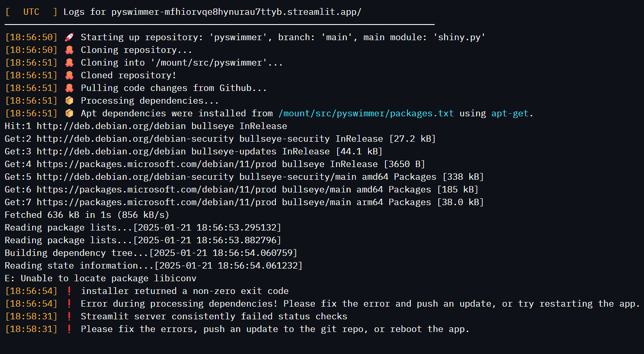Click the octopus icon beside 'Cloning repository...'
Viewport: 644px width, 354px height.
[69, 50]
